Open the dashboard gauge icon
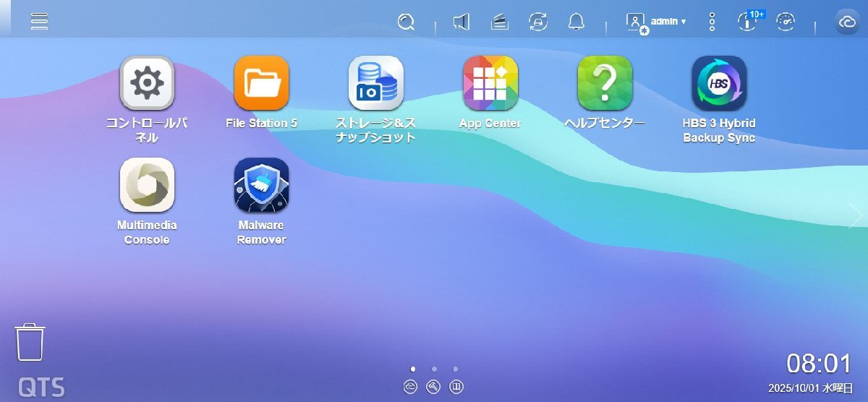The height and width of the screenshot is (402, 868). (786, 22)
